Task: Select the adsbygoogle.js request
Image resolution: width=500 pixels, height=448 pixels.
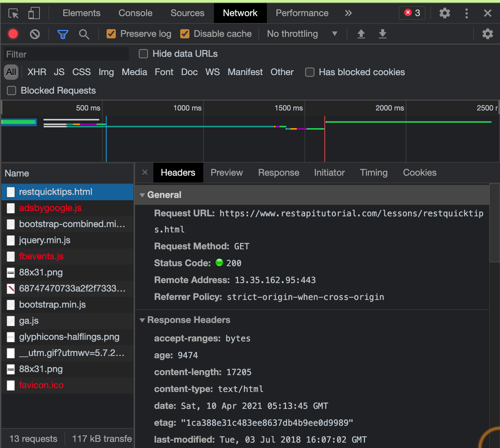Action: 67,208
